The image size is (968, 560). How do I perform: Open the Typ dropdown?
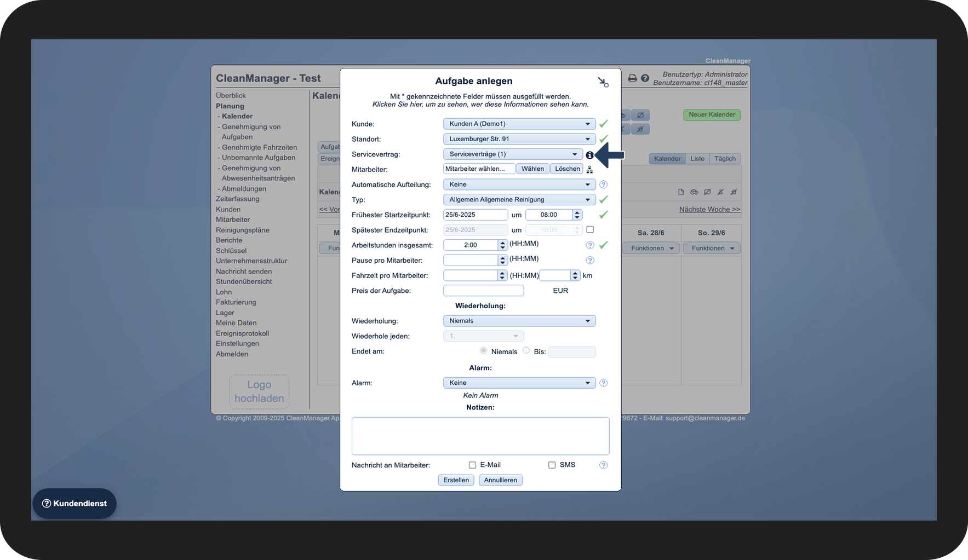[x=519, y=200]
